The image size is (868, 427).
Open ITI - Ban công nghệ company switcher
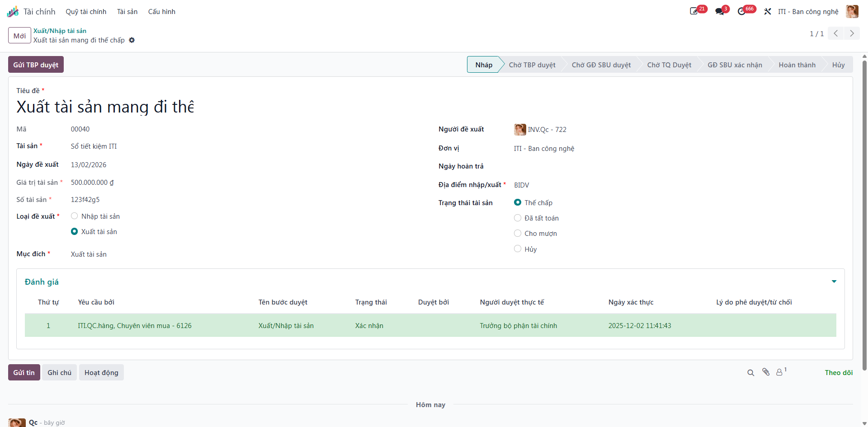pos(808,12)
